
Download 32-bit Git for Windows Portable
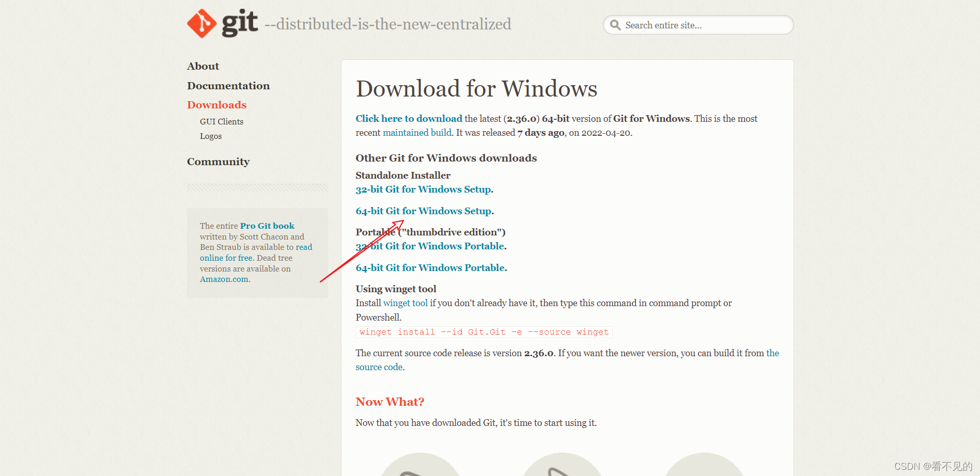tap(431, 246)
